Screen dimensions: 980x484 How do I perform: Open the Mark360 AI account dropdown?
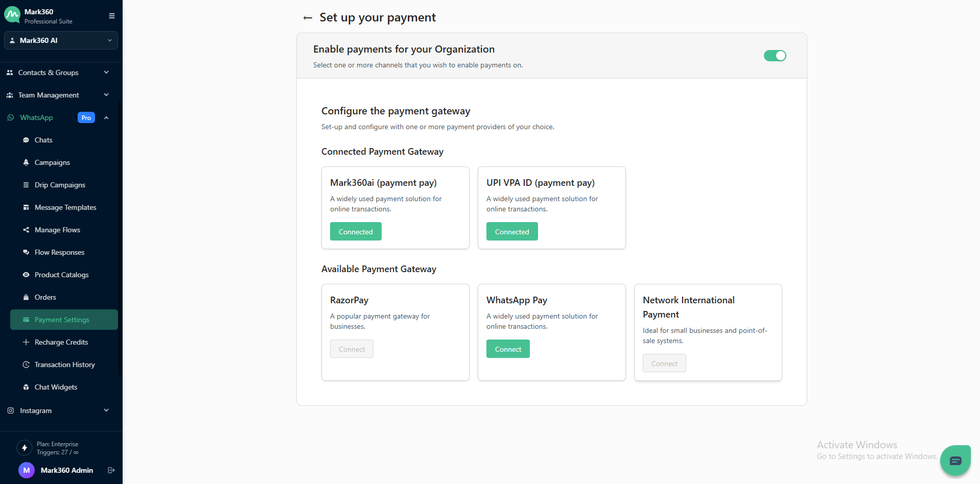pos(61,40)
